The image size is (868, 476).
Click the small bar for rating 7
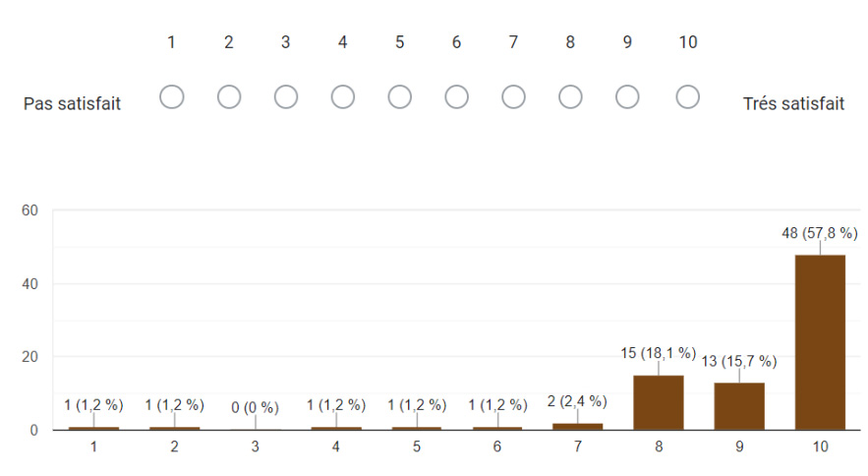[x=577, y=426]
